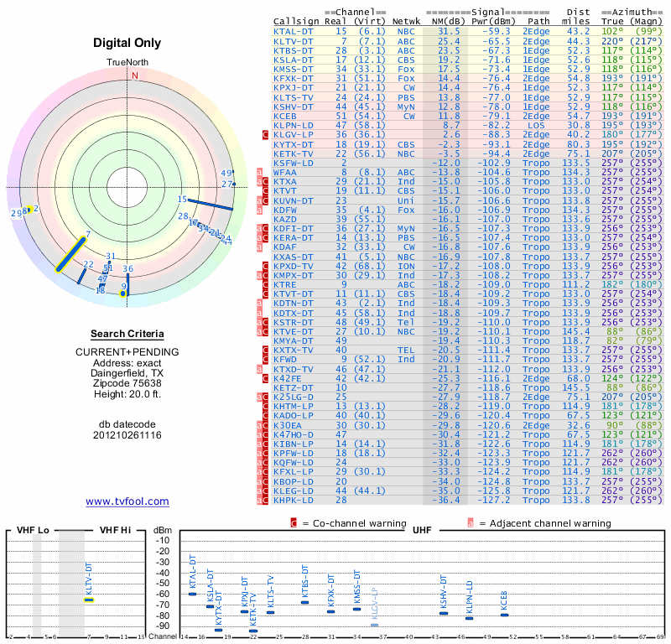Screen dimensions: 671x644
Task: Click the db datecode value 201210261116
Action: point(127,435)
